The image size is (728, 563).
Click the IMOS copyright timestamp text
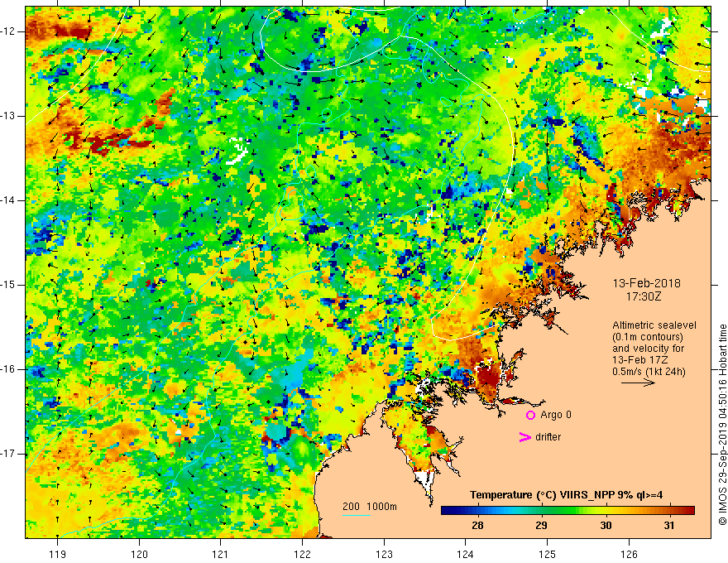tap(722, 425)
